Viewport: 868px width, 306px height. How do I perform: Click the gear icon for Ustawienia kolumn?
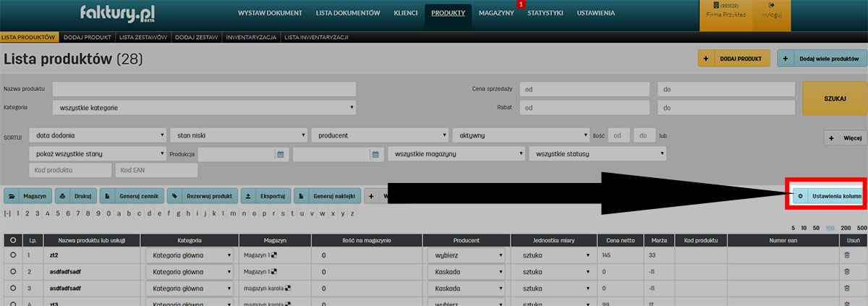(x=800, y=196)
